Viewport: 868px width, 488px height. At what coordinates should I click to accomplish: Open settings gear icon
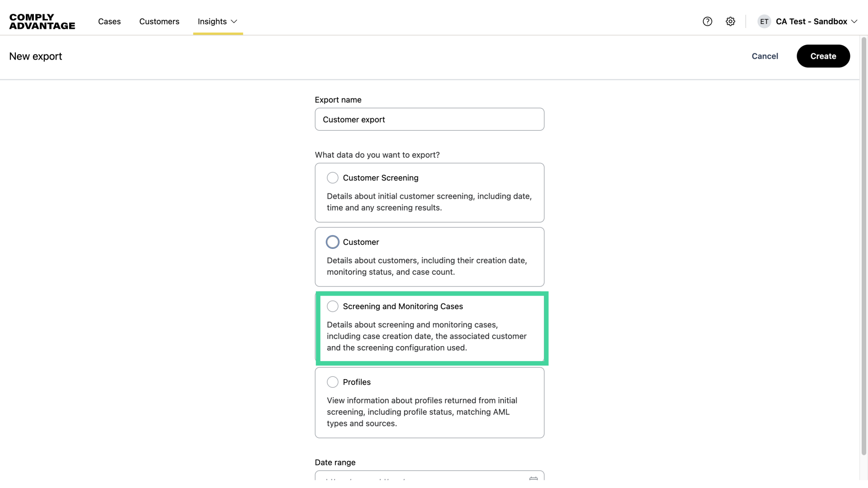pos(731,21)
